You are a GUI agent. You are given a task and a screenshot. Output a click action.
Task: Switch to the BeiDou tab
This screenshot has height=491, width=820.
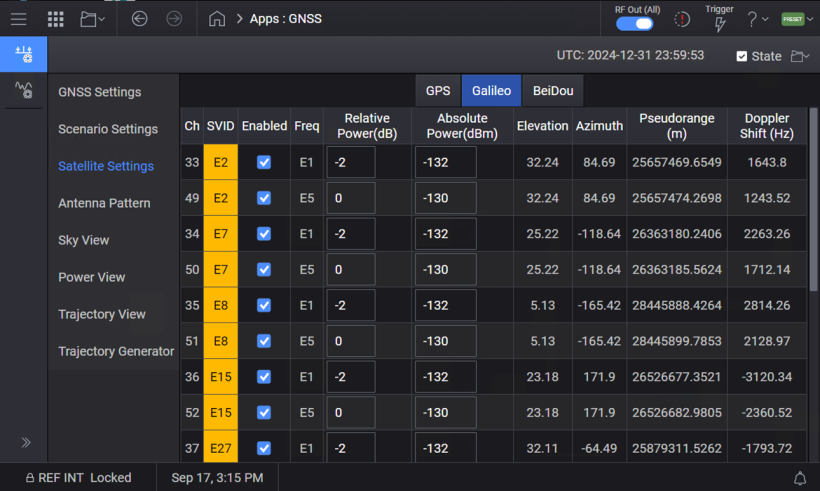point(553,90)
